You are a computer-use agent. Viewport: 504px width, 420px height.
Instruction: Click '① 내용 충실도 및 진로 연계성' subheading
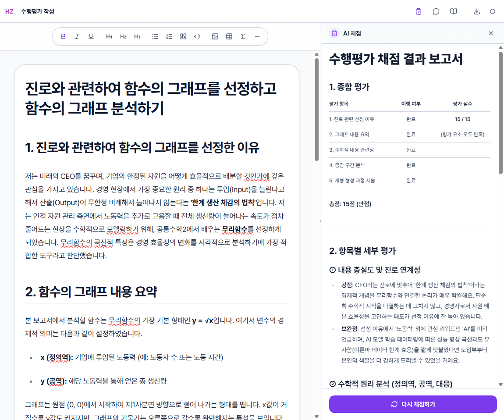click(x=375, y=270)
